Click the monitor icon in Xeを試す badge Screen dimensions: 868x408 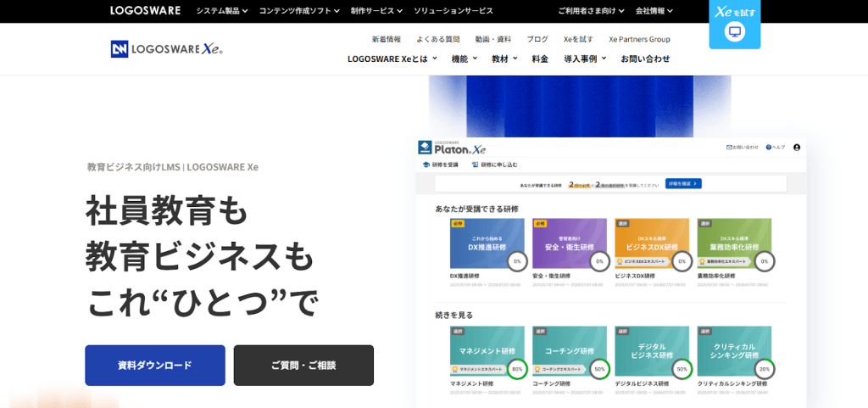734,32
